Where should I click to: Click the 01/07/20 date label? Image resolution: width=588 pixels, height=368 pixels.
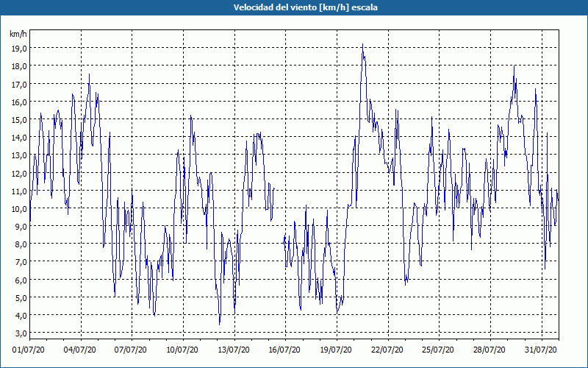pyautogui.click(x=29, y=350)
